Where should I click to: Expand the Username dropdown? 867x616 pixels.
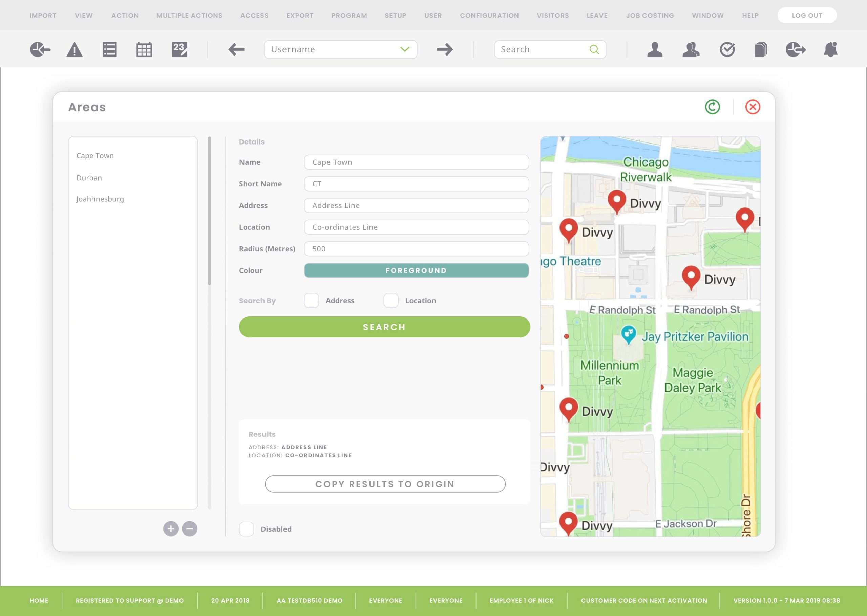pyautogui.click(x=405, y=49)
